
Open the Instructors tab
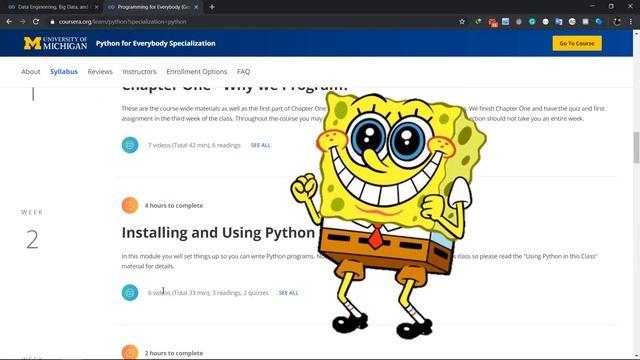point(139,71)
